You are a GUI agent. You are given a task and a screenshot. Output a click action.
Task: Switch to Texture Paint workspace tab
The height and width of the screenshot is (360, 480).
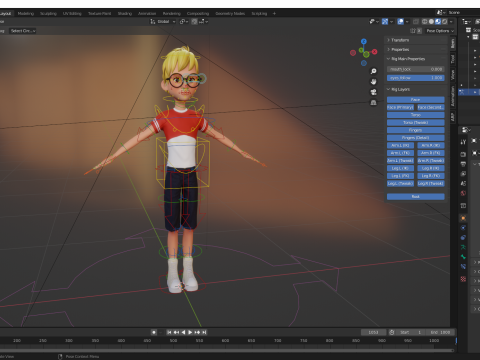pyautogui.click(x=100, y=13)
